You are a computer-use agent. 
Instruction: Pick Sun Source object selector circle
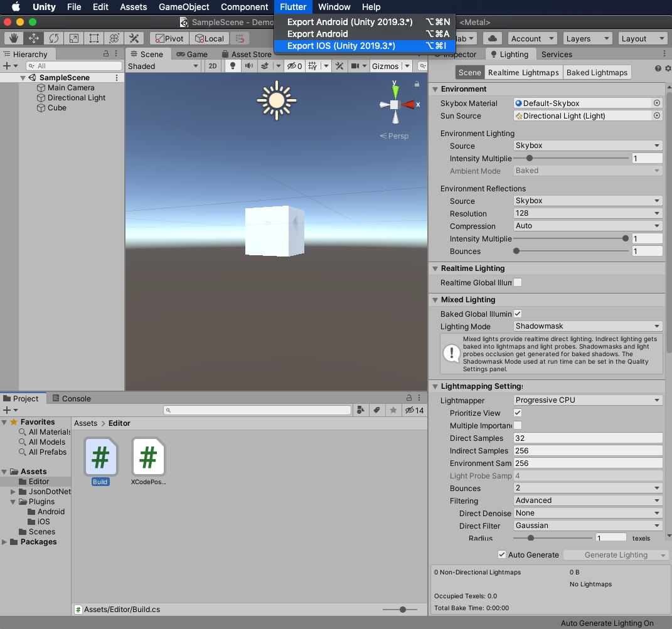pyautogui.click(x=656, y=115)
